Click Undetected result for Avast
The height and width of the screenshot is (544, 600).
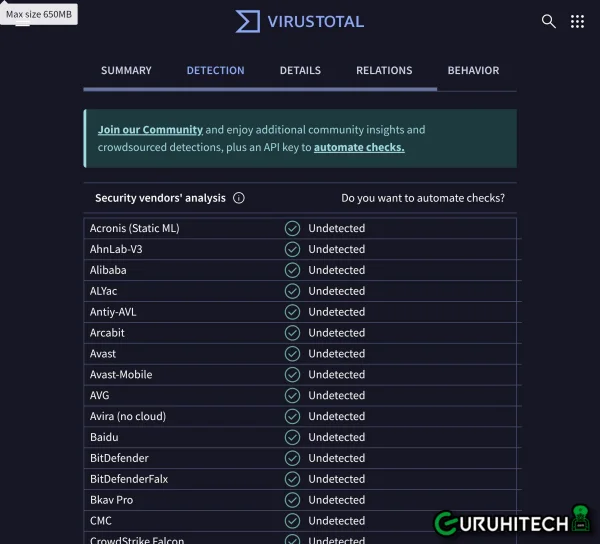pos(337,354)
